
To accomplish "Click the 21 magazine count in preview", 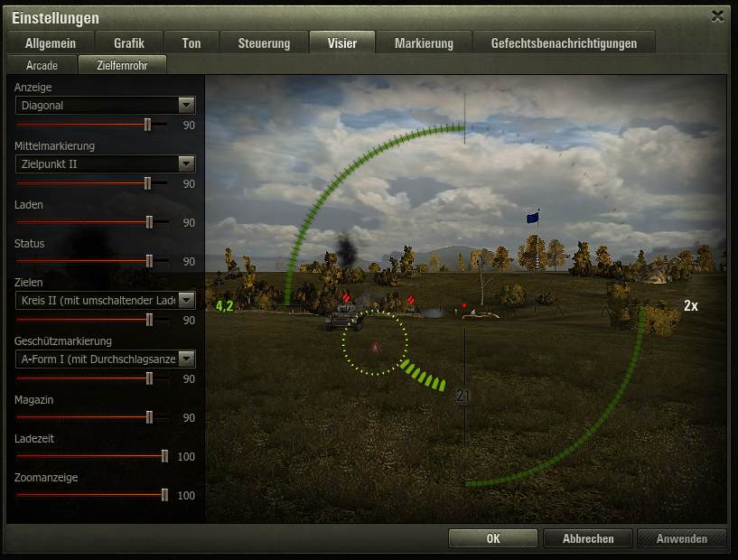I will pyautogui.click(x=463, y=396).
